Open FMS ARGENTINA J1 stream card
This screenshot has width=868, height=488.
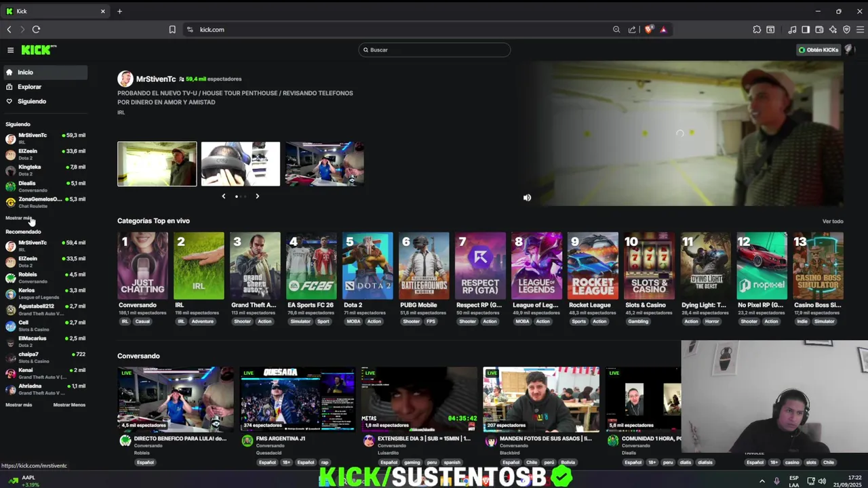[297, 399]
